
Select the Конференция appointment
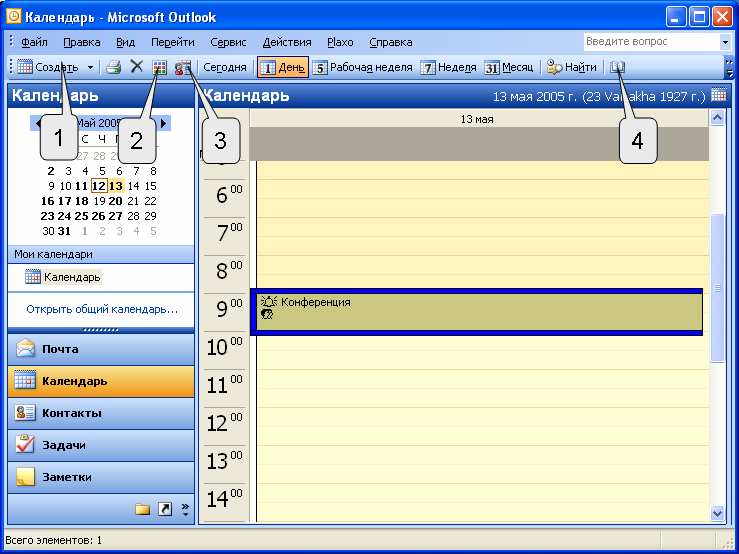pyautogui.click(x=476, y=312)
